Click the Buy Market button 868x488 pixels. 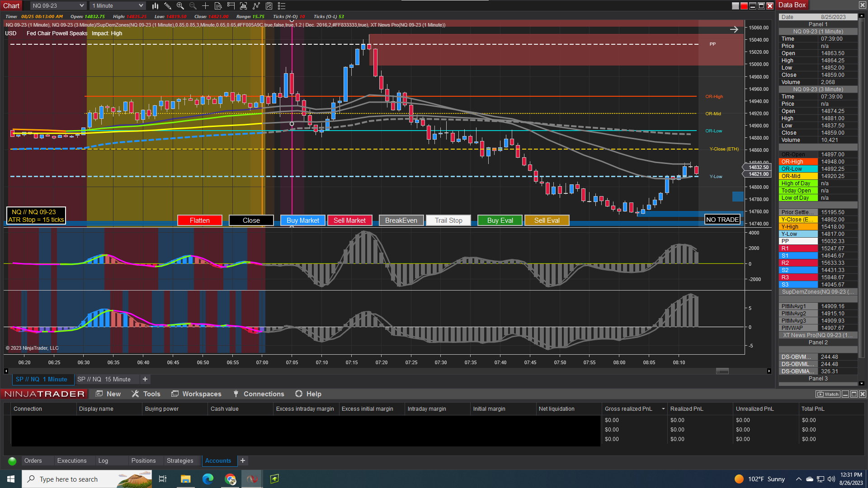click(x=303, y=221)
